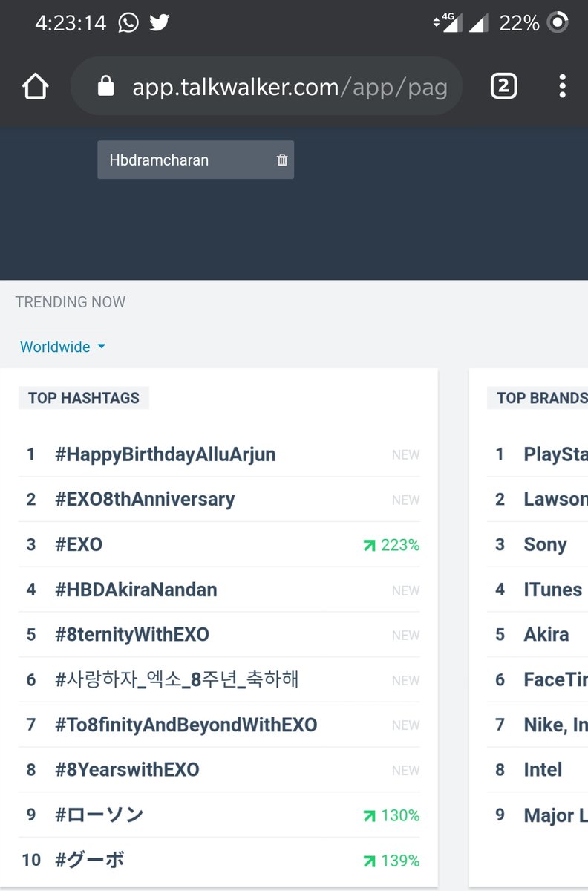Open hashtag #HappyBirthdayAlluArjun
Viewport: 588px width, 891px height.
click(166, 454)
